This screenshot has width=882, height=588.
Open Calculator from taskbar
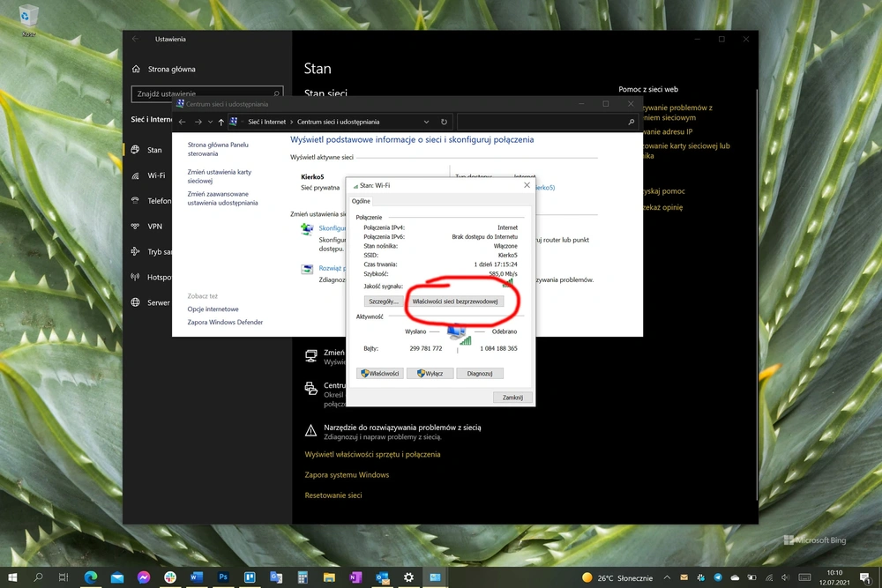click(x=303, y=577)
